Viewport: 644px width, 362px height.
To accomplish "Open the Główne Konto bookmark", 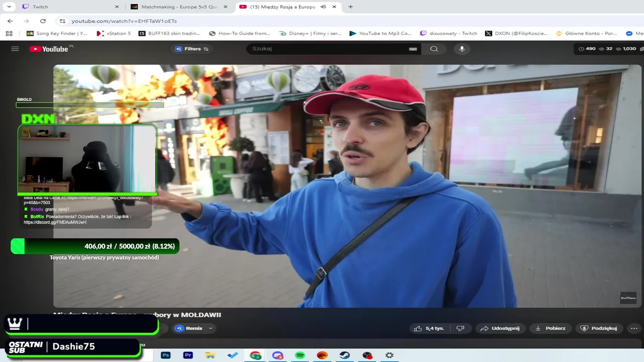I will [x=586, y=34].
